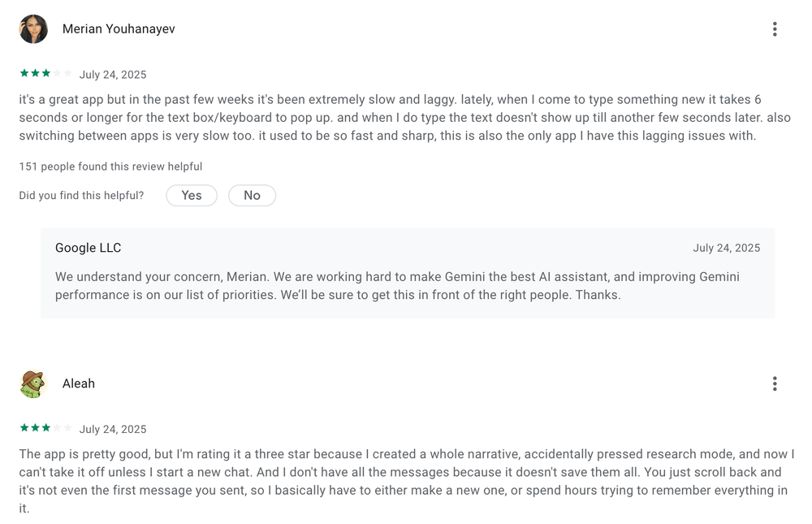Click Aleah's turtle profile avatar
This screenshot has height=524, width=812.
33,383
